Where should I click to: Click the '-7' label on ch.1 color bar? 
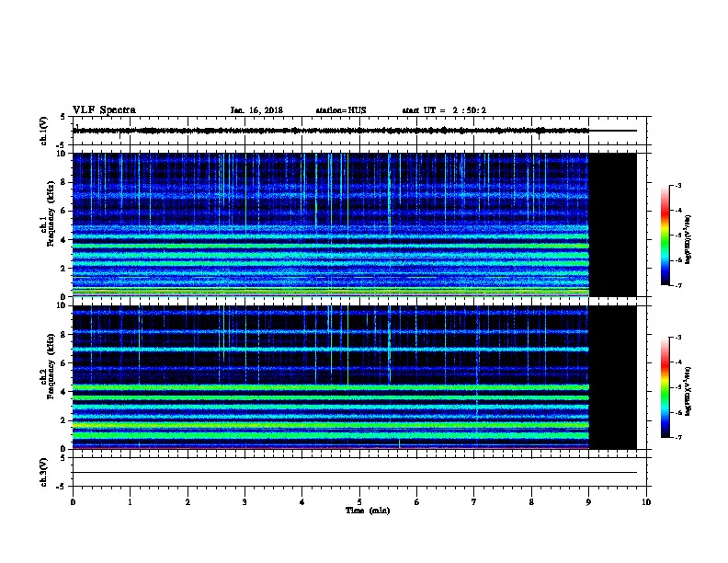[678, 285]
